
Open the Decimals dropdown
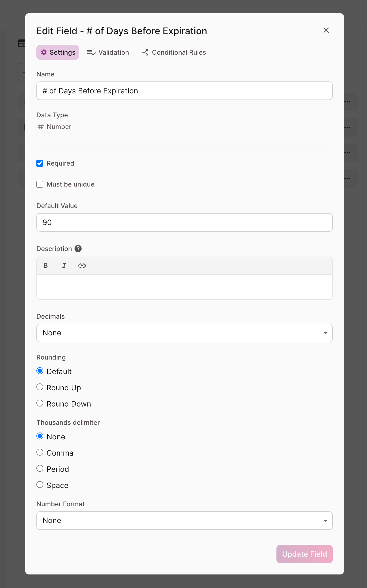pos(184,333)
